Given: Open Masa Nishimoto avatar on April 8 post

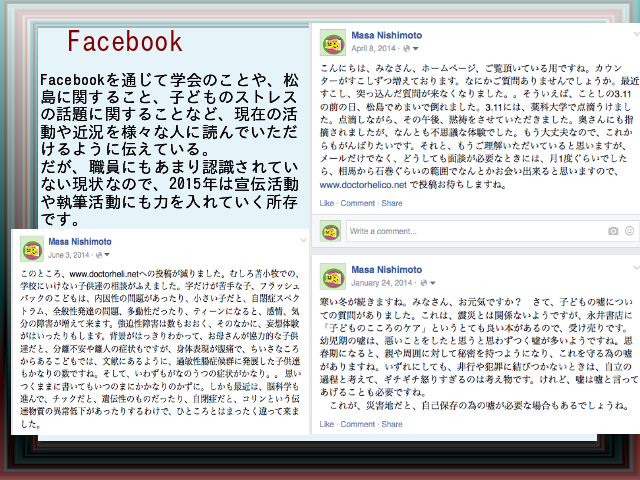Looking at the screenshot, I should [x=333, y=42].
